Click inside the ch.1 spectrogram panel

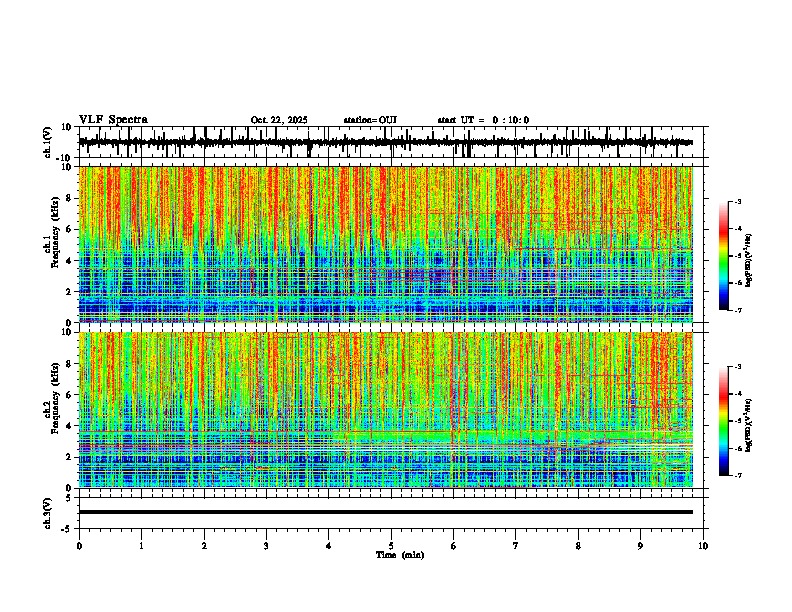[385, 244]
